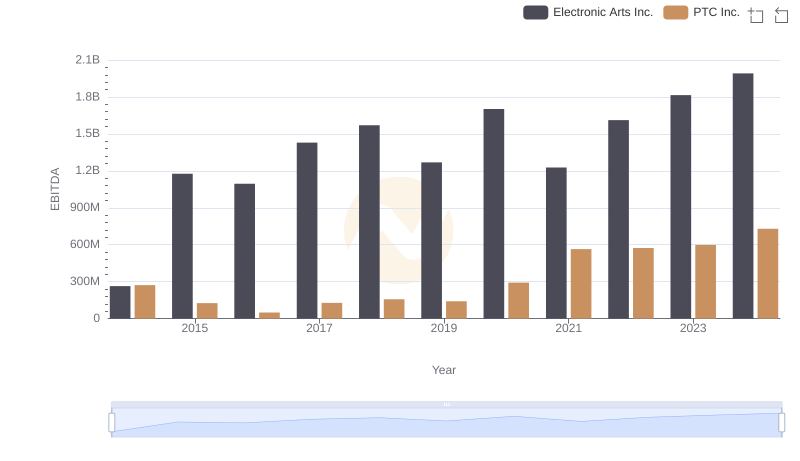
Task: Click the 2018 Electronic Arts bar
Action: coord(369,222)
